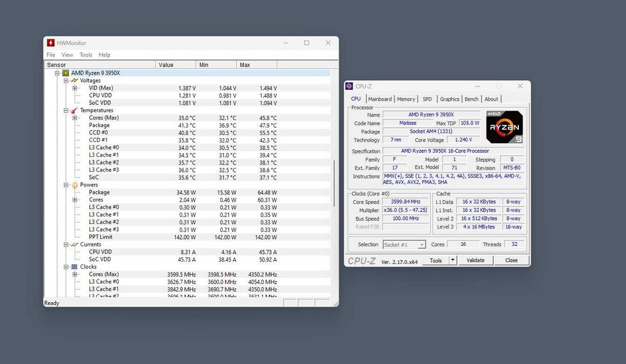Select the L3 Cache #0 clocks row
The image size is (626, 364).
187,282
